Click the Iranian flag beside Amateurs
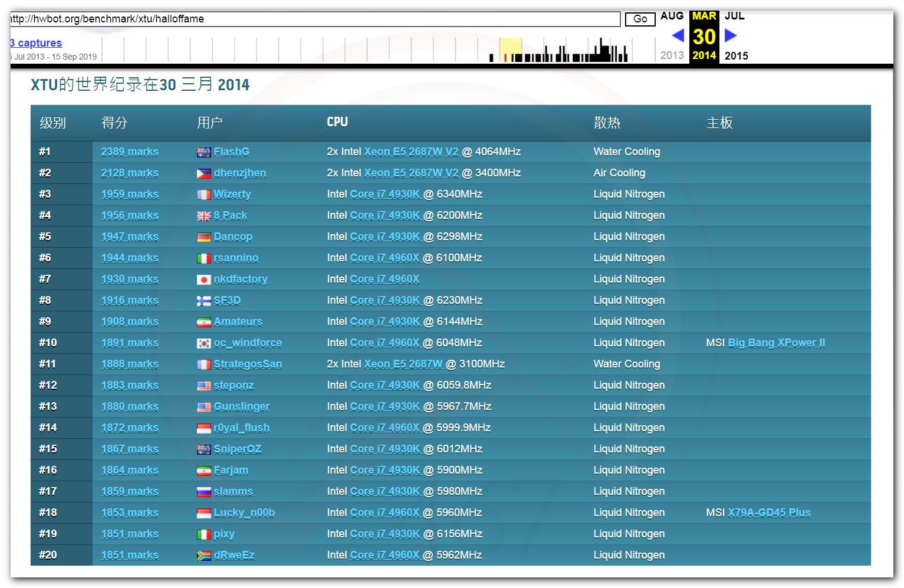 (203, 322)
